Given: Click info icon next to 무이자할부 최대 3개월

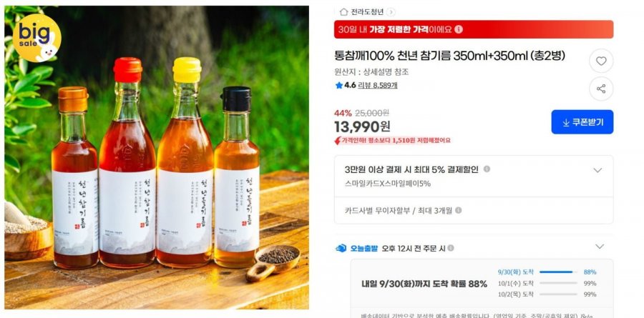Looking at the screenshot, I should (x=459, y=211).
